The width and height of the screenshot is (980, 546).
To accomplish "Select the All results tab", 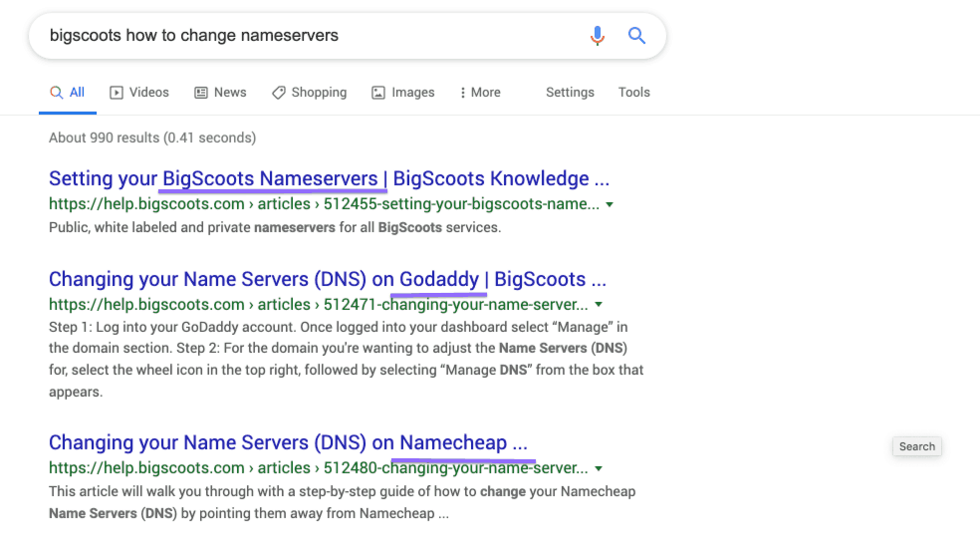I will 67,93.
